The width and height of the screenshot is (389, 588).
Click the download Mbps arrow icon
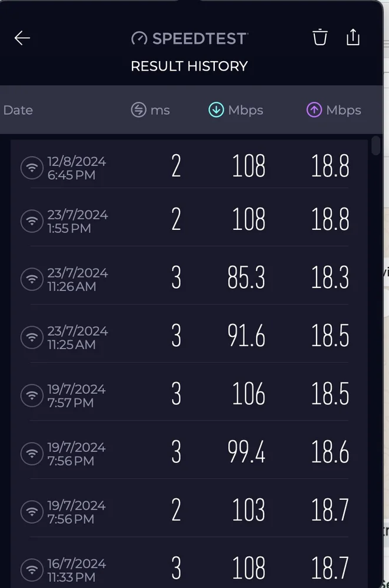click(x=217, y=109)
